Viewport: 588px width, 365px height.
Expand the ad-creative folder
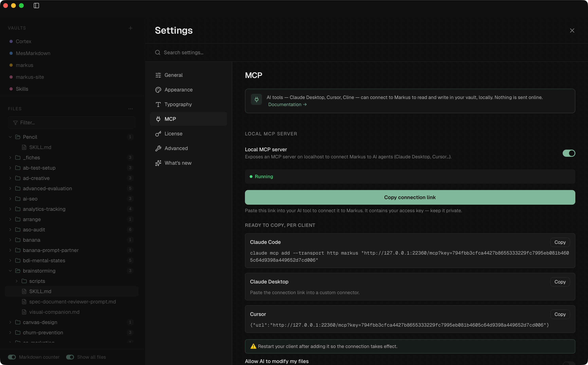pyautogui.click(x=10, y=178)
